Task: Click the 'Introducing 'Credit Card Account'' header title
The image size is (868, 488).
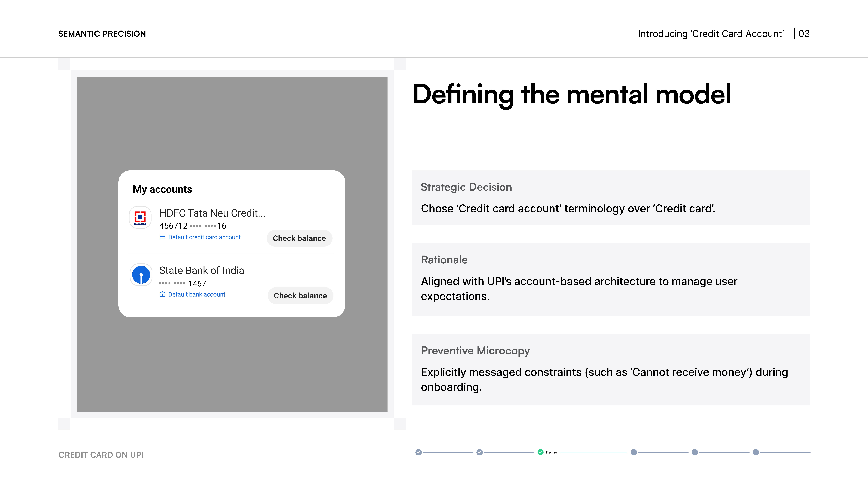Action: [x=711, y=34]
